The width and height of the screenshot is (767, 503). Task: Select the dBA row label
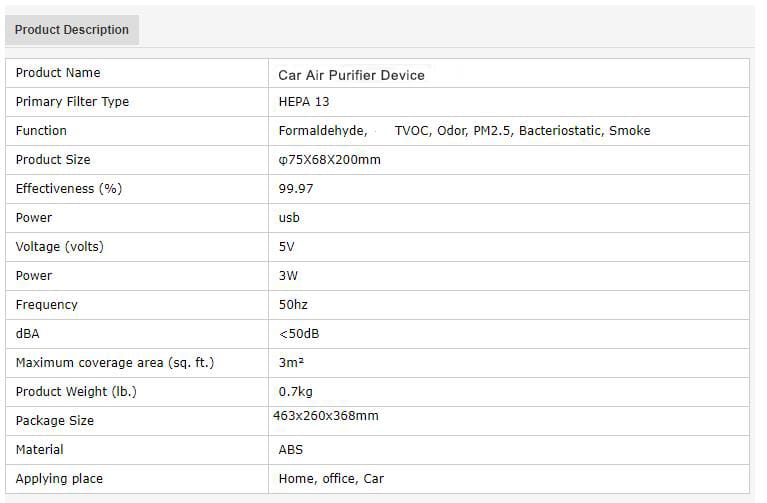27,334
